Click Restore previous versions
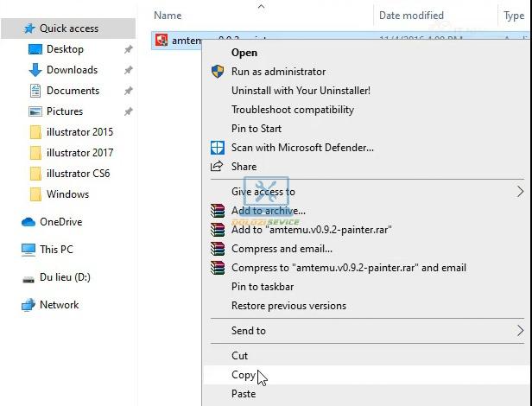The height and width of the screenshot is (406, 532). [x=288, y=306]
